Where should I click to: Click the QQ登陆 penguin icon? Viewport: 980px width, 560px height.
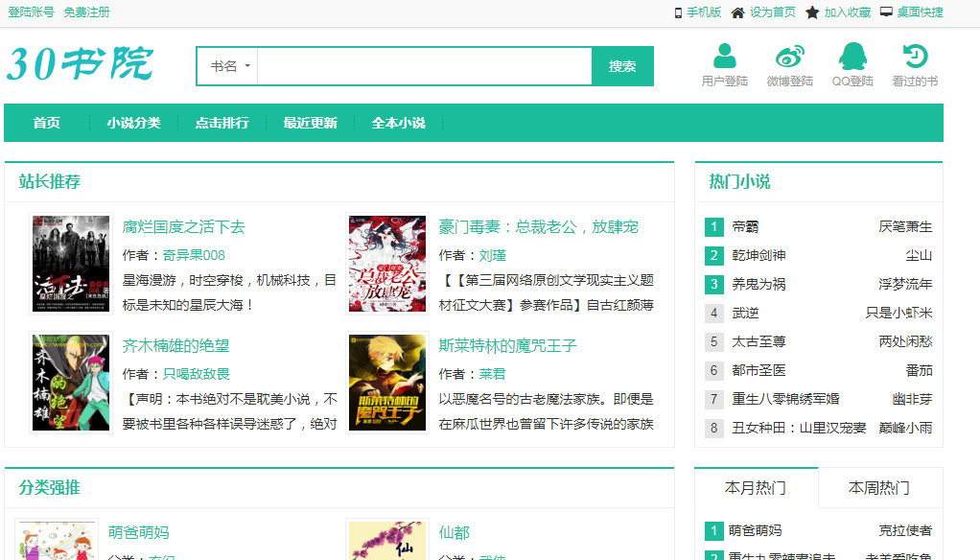[852, 56]
